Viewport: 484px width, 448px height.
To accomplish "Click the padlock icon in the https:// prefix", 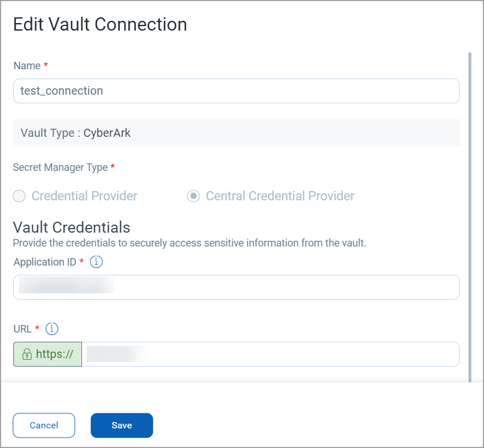I will click(26, 354).
